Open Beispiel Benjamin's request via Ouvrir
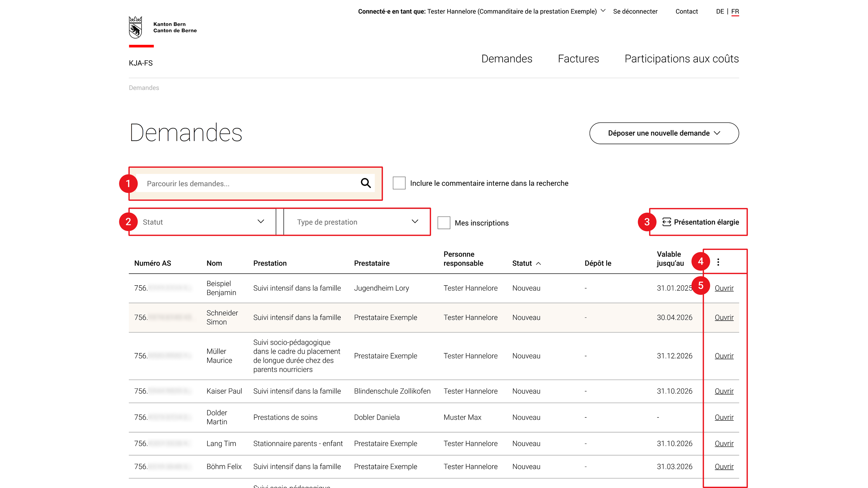Viewport: 868px width, 488px height. pyautogui.click(x=724, y=288)
